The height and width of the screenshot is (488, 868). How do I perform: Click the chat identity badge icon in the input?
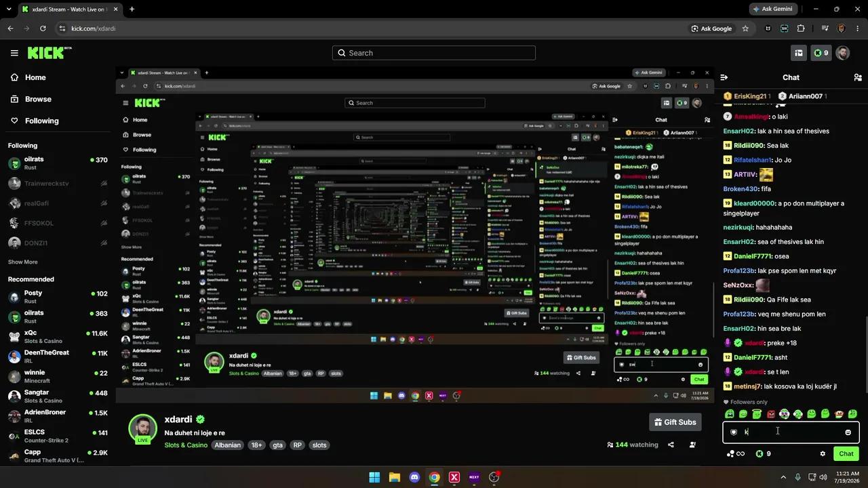[734, 432]
